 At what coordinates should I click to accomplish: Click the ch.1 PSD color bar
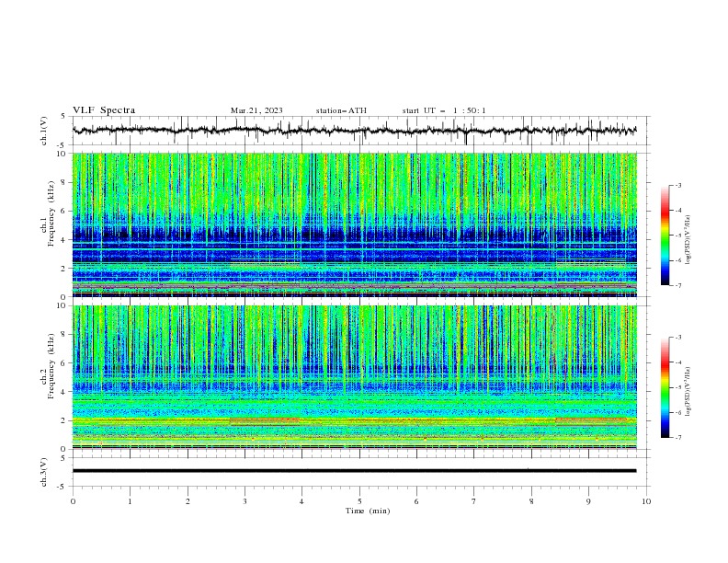(665, 235)
